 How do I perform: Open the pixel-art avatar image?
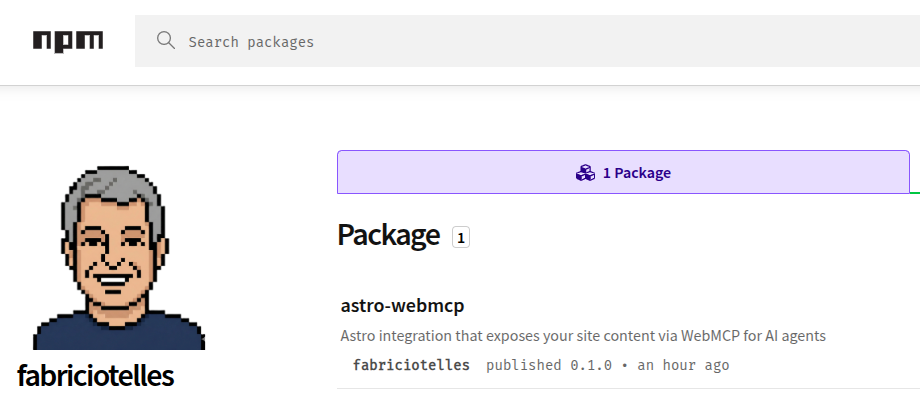coord(119,258)
